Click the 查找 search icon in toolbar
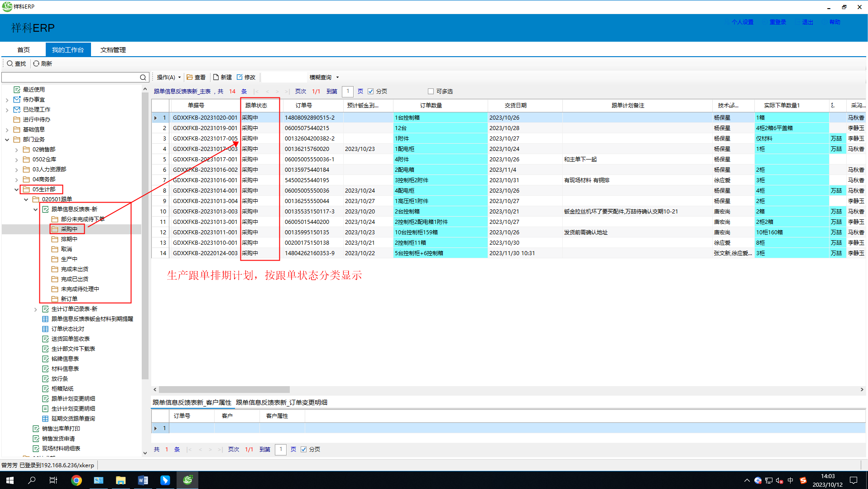The height and width of the screenshot is (489, 868). click(x=10, y=63)
